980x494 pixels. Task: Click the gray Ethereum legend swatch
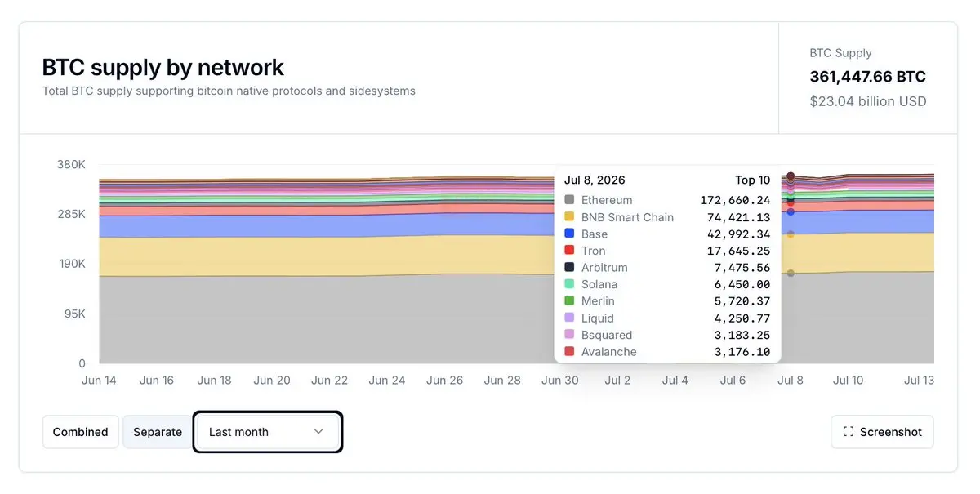[569, 200]
